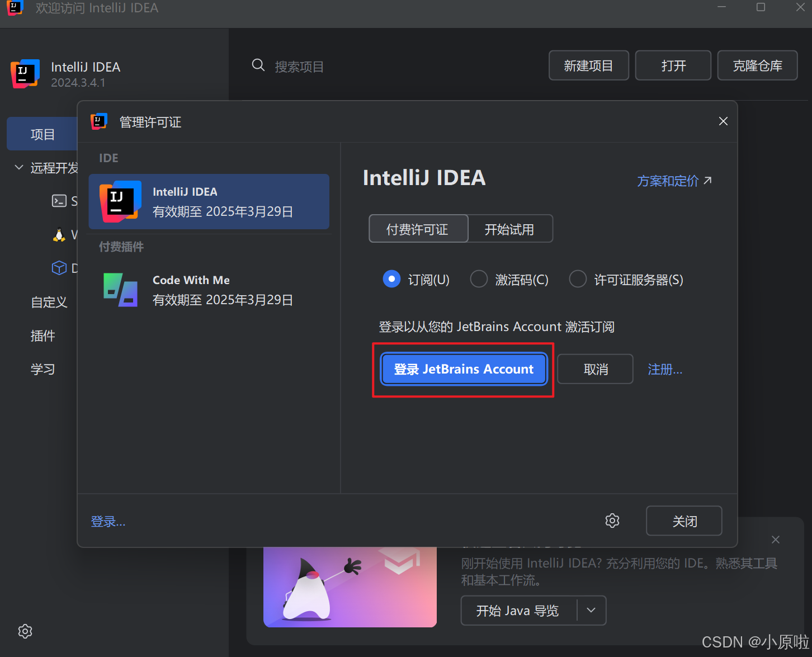The width and height of the screenshot is (812, 657).
Task: Open the settings gear in the welcome window corner
Action: click(25, 631)
